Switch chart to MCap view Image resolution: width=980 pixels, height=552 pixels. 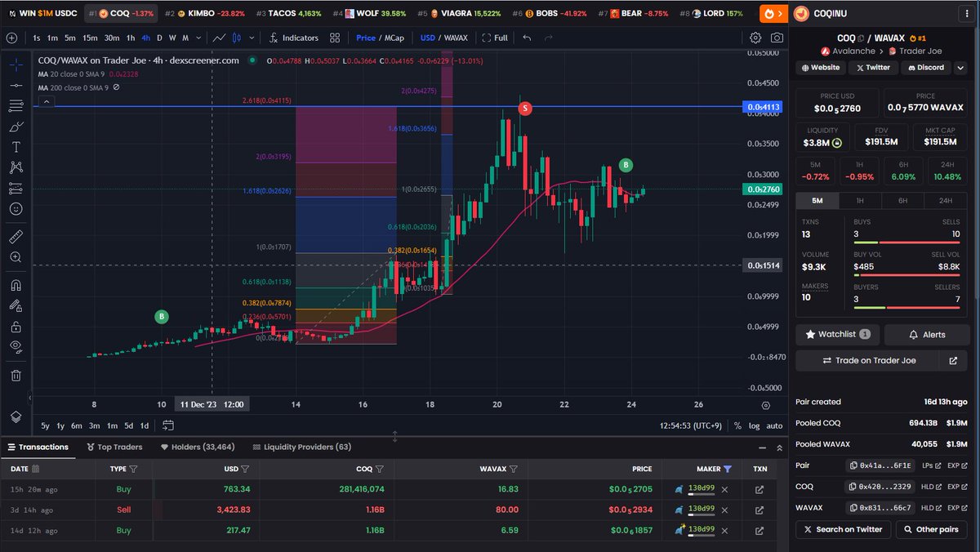[x=395, y=38]
